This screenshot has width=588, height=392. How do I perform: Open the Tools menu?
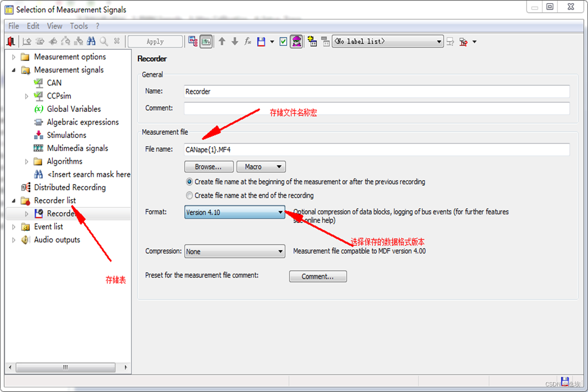[x=79, y=26]
